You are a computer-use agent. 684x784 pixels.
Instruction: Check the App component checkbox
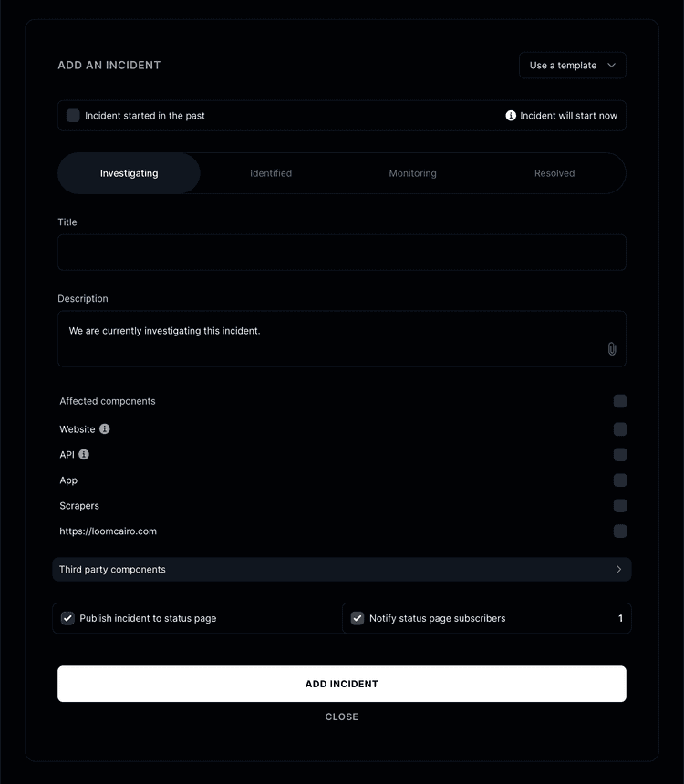point(620,480)
